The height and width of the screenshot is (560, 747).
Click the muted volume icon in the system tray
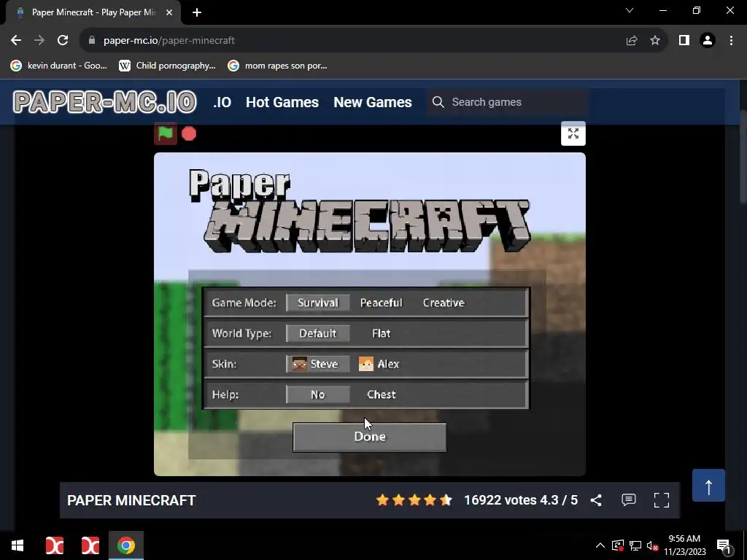[x=652, y=545]
